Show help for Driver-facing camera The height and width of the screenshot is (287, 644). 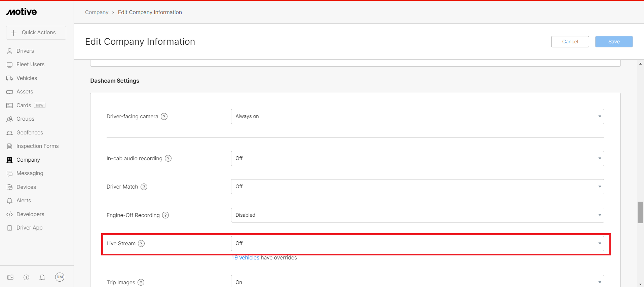164,117
